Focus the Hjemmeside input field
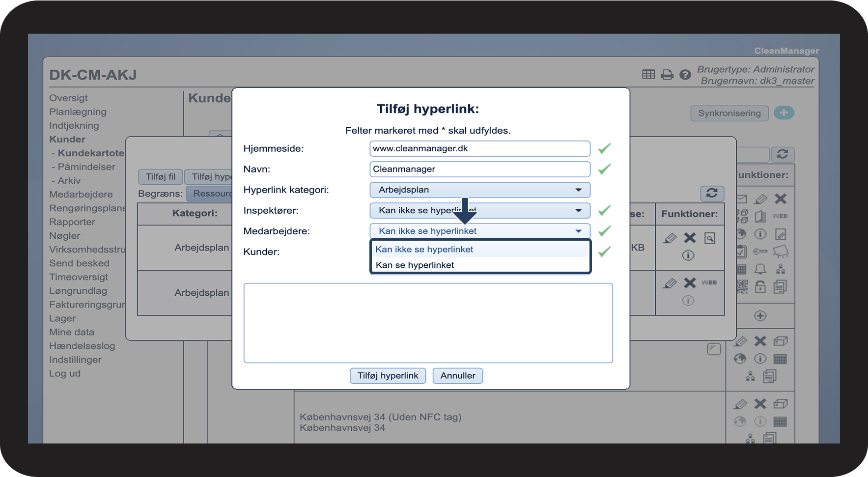Viewport: 868px width, 477px height. tap(480, 148)
